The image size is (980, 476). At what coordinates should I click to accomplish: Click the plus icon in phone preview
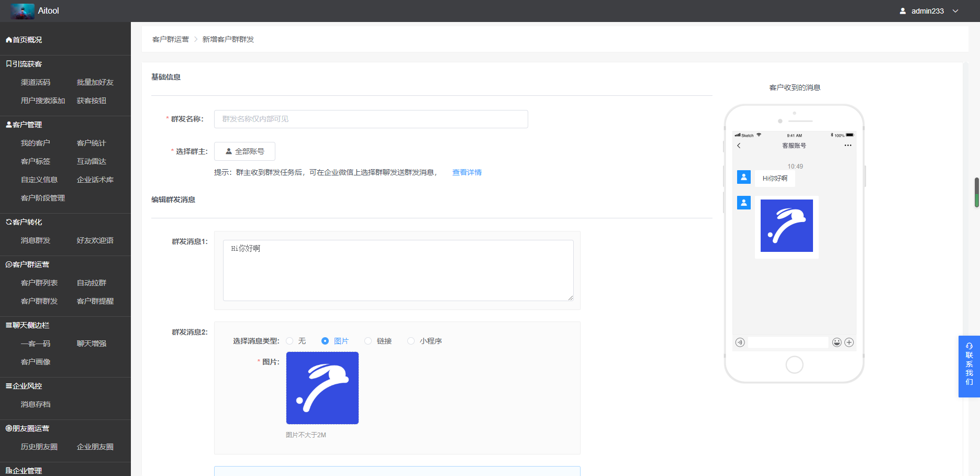(849, 342)
